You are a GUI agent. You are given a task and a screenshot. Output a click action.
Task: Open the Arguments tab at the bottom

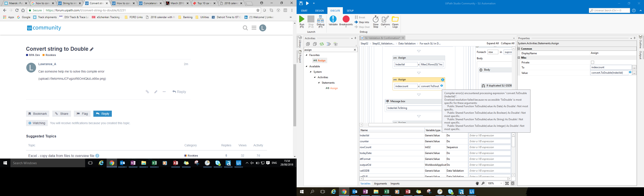click(380, 183)
